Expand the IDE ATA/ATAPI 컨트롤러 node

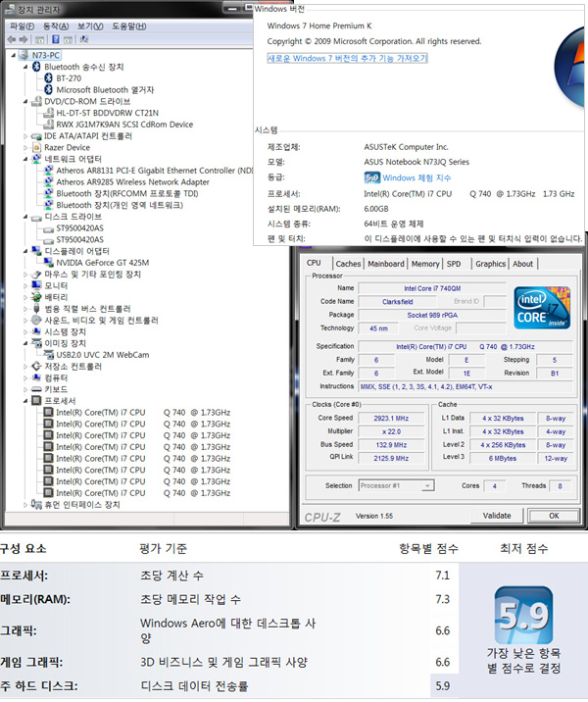tap(25, 136)
